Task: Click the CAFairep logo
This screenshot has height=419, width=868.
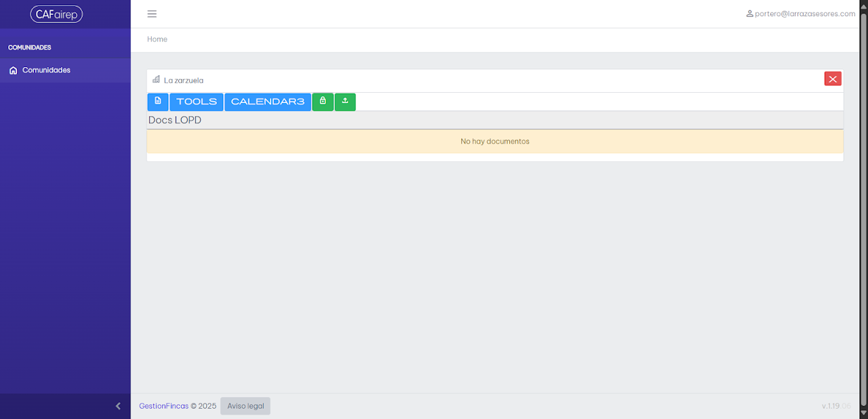Action: coord(56,14)
